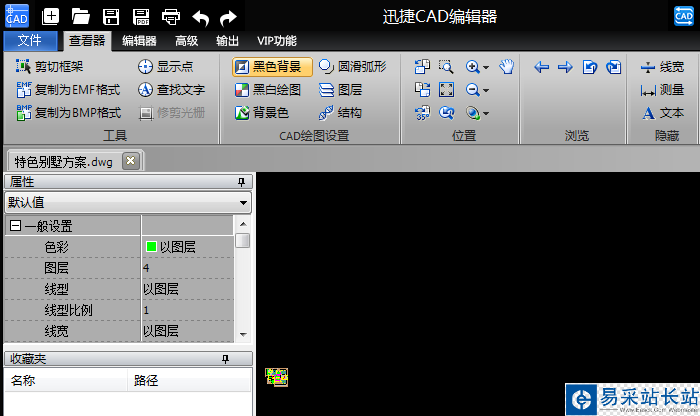Close the 特色别墅方案.dwg tab
The width and height of the screenshot is (700, 416).
pos(131,161)
